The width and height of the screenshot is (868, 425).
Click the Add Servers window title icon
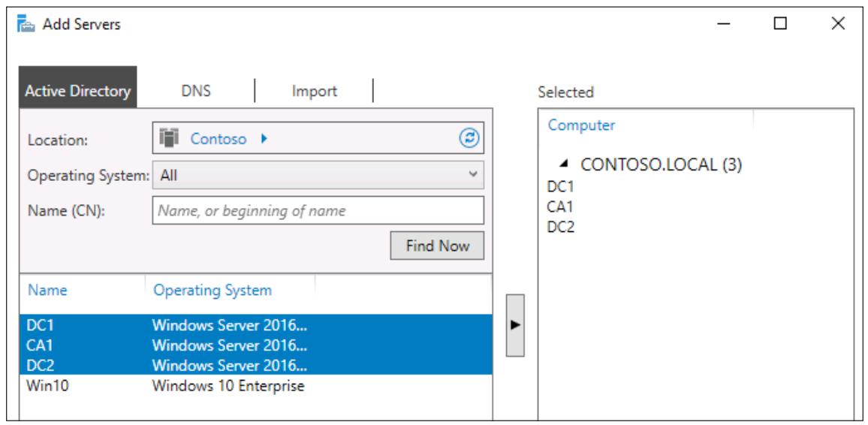tap(26, 25)
